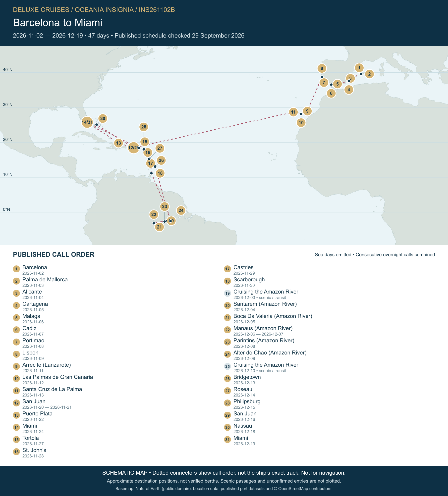
Task: Click the number 31 legend badge for Miami
Action: click(x=227, y=440)
